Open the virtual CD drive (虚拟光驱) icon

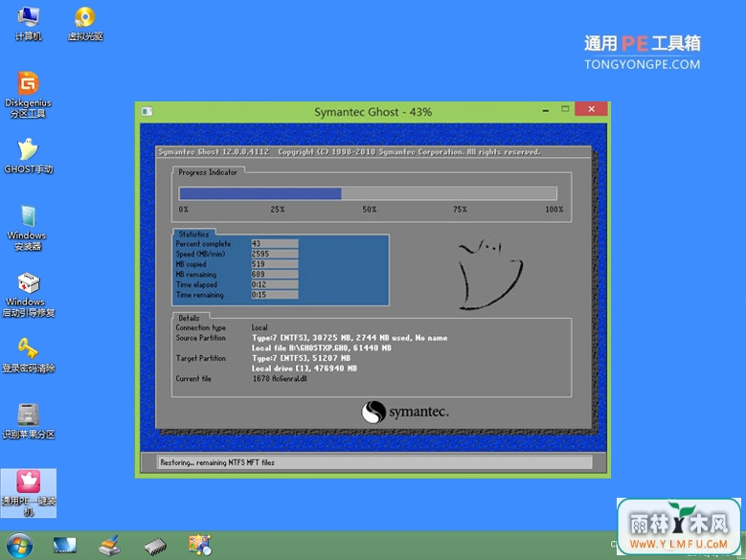coord(85,24)
